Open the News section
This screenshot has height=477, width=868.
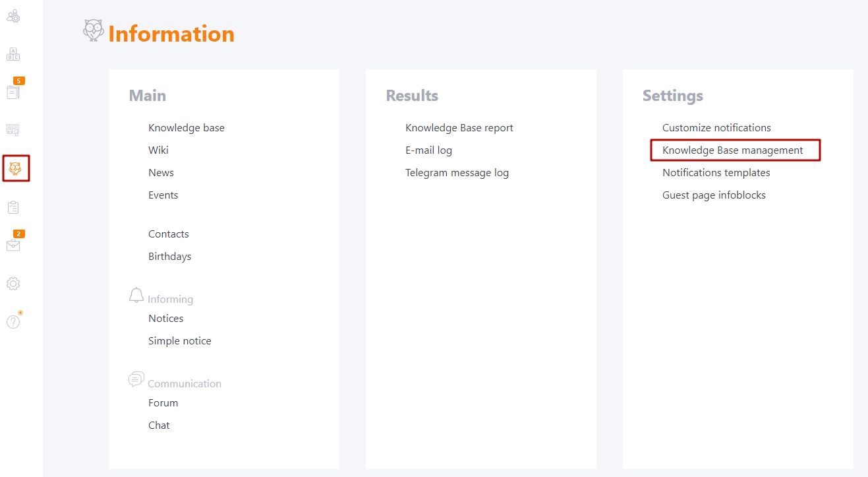click(161, 173)
